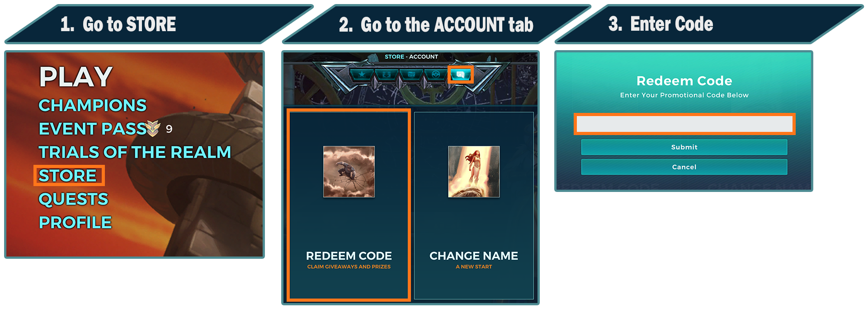
Task: Click the Event Pass winged badge icon
Action: click(153, 129)
